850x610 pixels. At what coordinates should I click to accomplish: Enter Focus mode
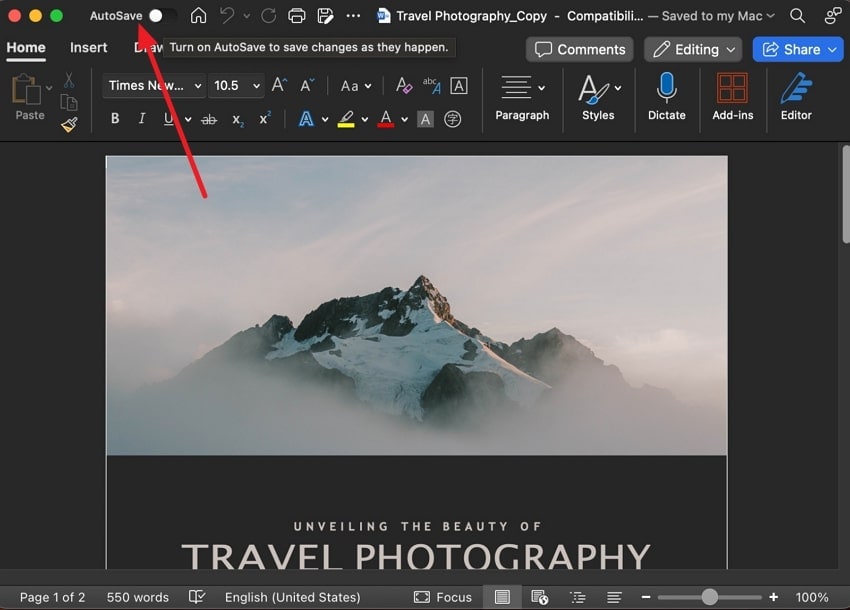(443, 598)
